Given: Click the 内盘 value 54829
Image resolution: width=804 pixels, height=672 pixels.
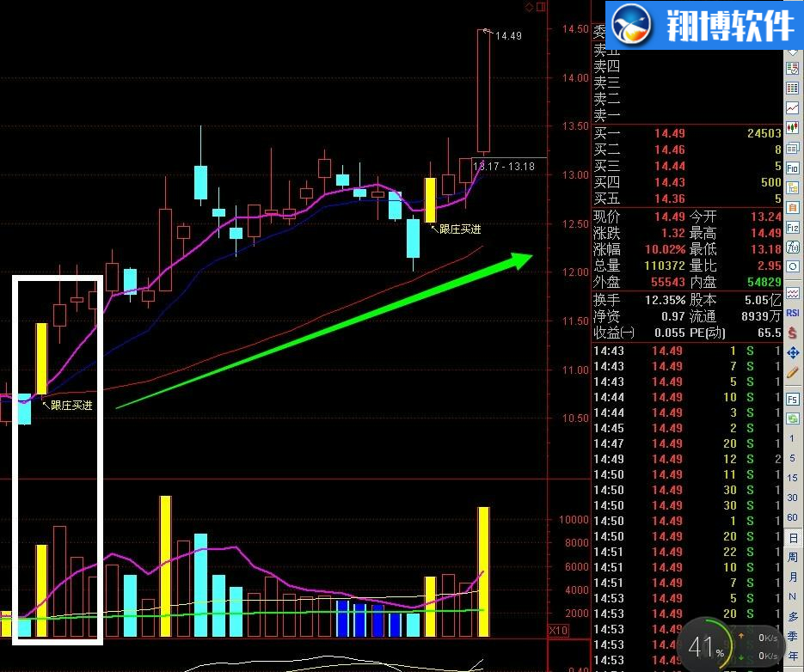Looking at the screenshot, I should coord(764,283).
